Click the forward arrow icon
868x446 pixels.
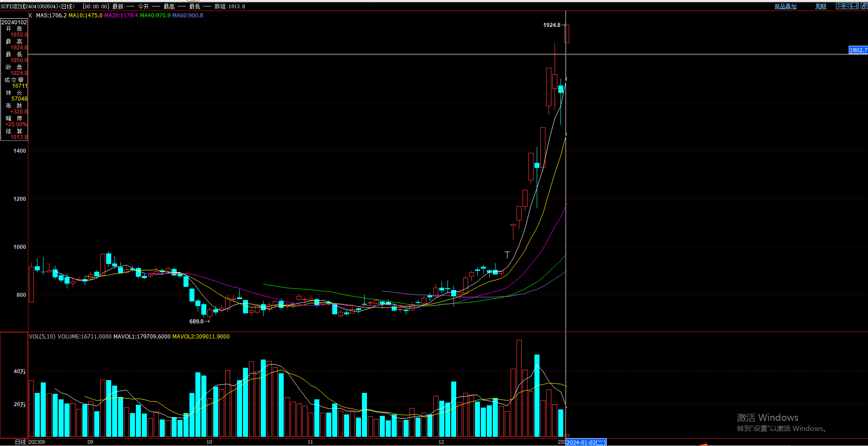(847, 6)
